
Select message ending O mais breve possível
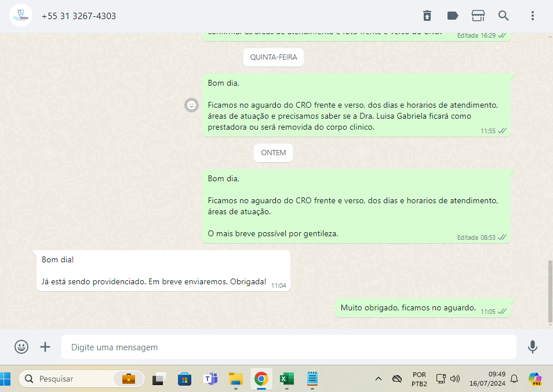pos(356,206)
